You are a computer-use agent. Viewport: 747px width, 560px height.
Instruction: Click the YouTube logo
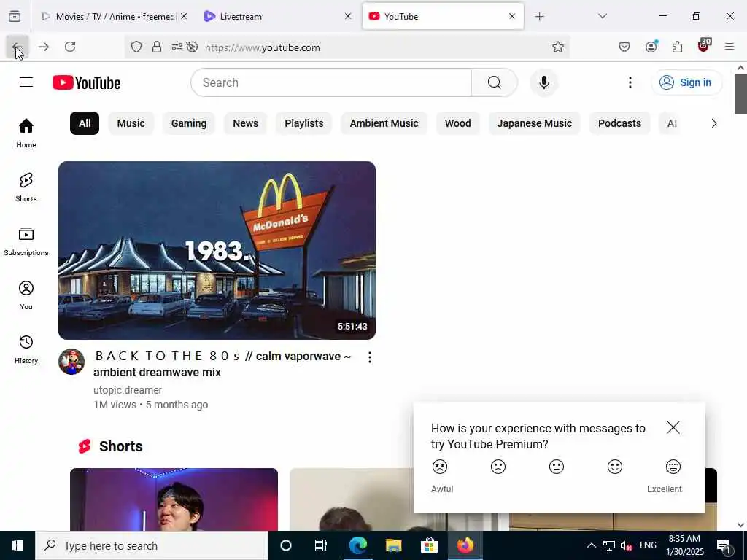pos(86,82)
